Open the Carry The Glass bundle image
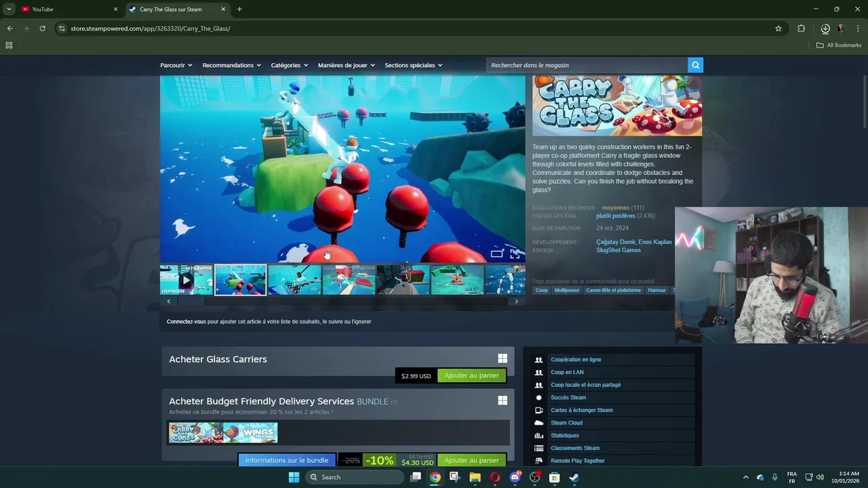 [x=196, y=432]
